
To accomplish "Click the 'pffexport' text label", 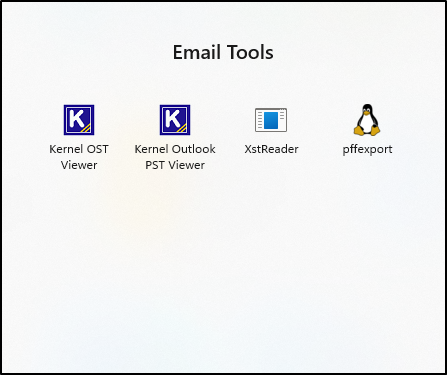I will (367, 150).
